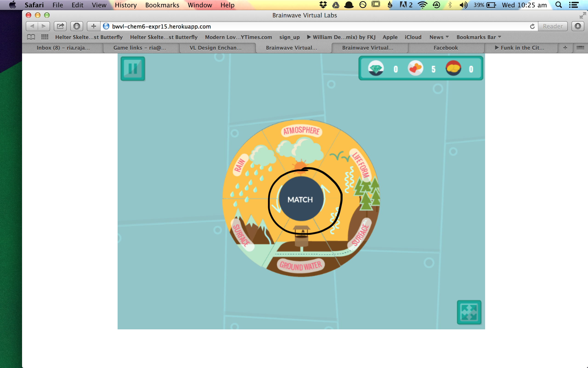Screen dimensions: 588x368
Task: Open the File menu
Action: 58,5
